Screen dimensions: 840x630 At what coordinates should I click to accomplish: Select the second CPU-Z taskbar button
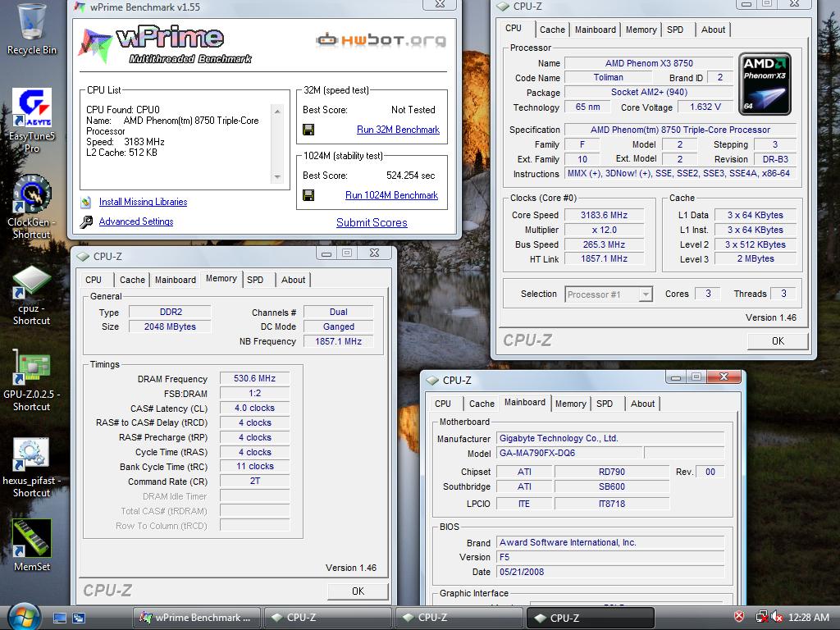pyautogui.click(x=459, y=618)
